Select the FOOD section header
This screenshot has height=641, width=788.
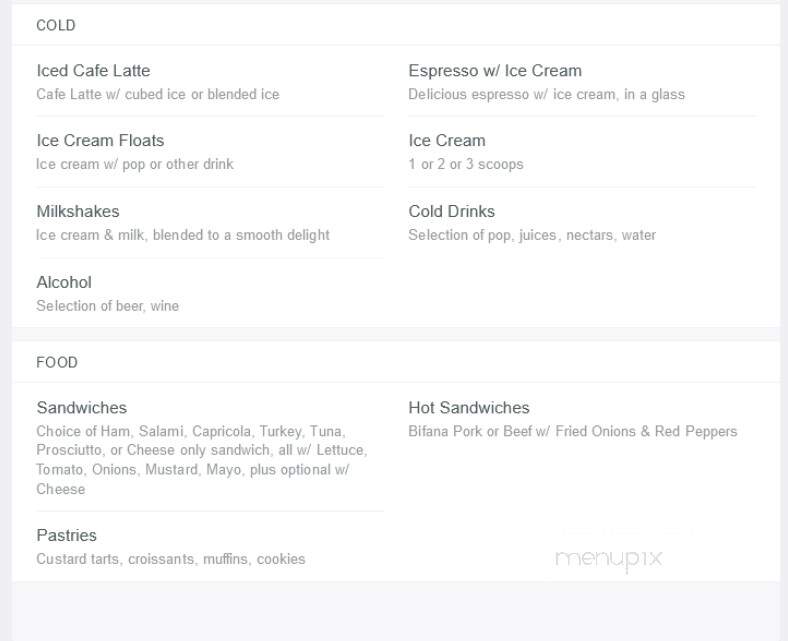pyautogui.click(x=57, y=362)
